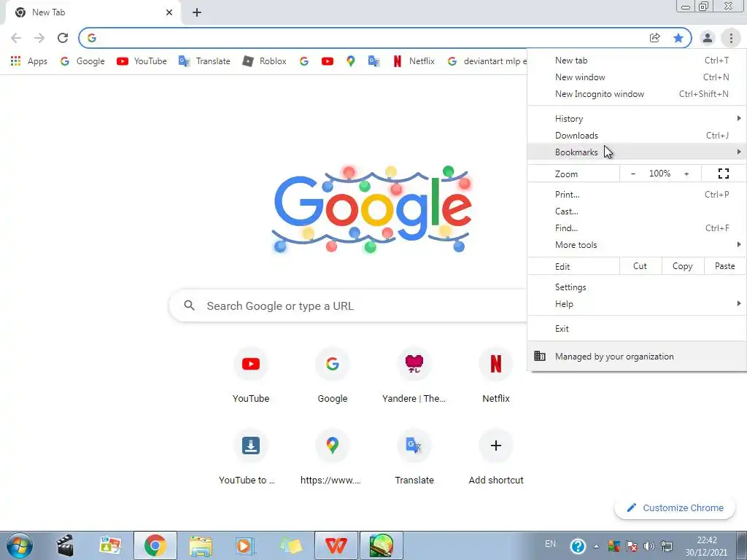Open a new tab with plus button
This screenshot has height=560, width=747.
click(197, 12)
